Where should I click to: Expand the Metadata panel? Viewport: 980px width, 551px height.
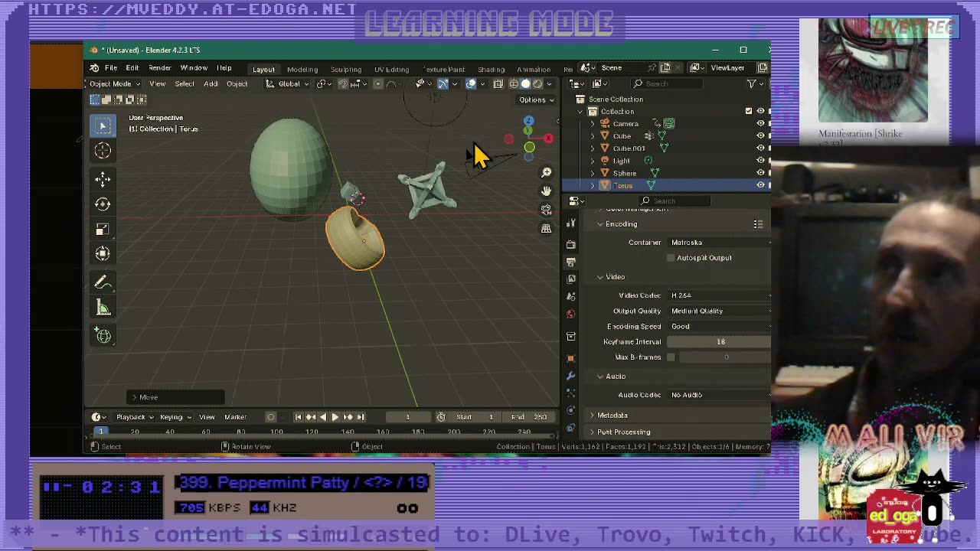612,416
